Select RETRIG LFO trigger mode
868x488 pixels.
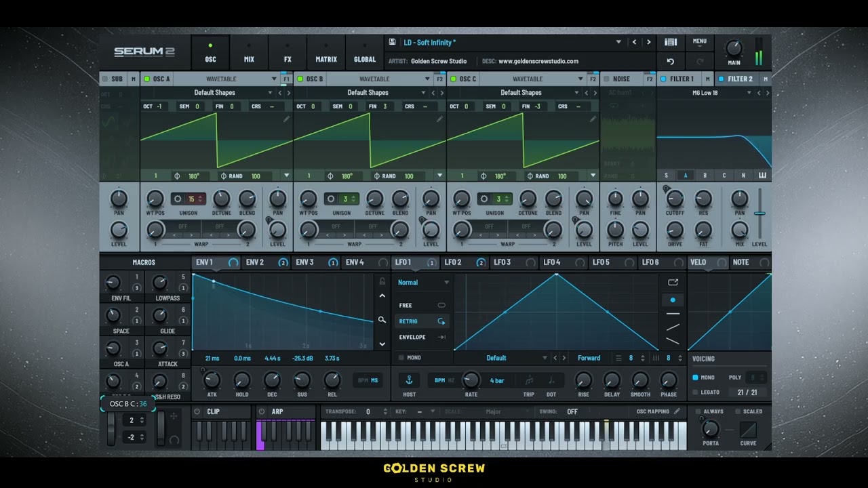coord(422,321)
